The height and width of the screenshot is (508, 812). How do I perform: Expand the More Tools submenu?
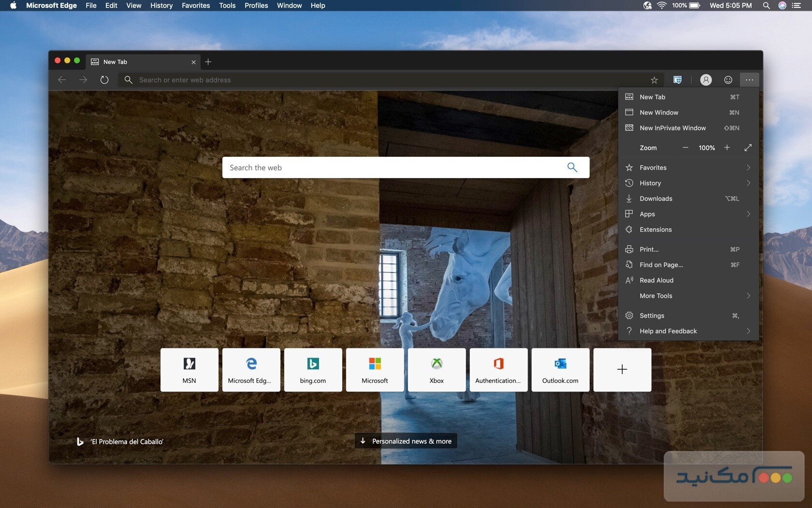point(688,296)
